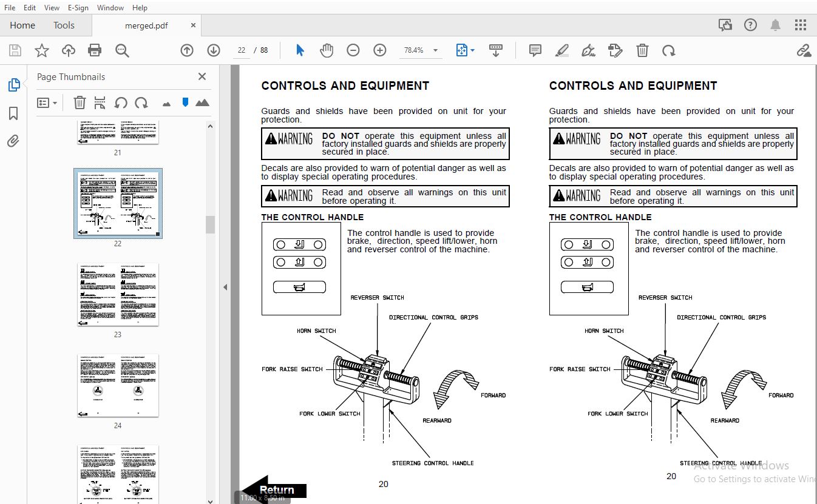Select the highlight text tool
This screenshot has width=817, height=504.
(561, 50)
